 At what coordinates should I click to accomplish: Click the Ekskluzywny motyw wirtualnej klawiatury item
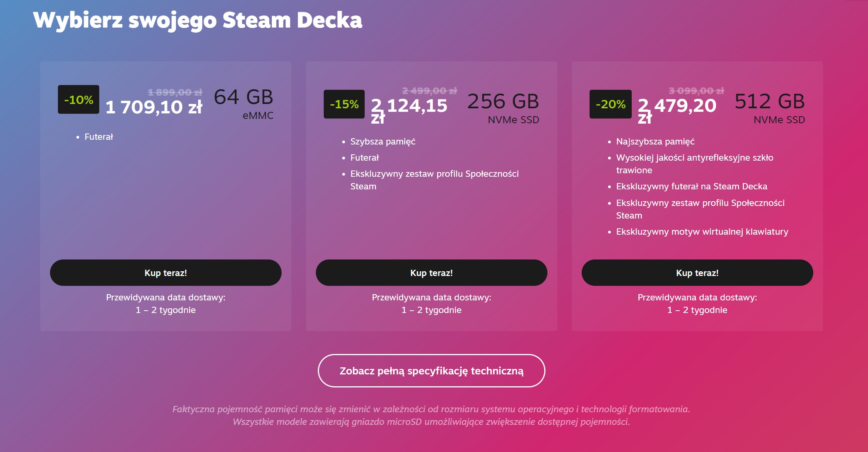coord(702,232)
